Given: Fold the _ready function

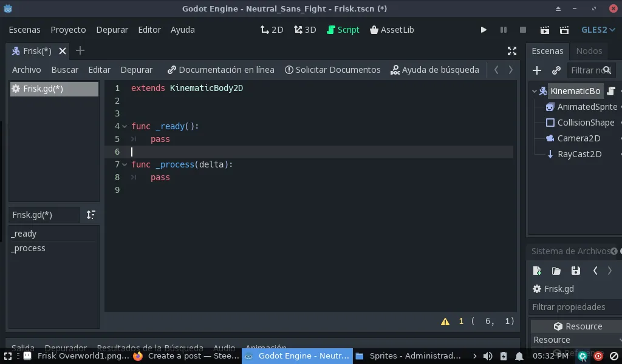Looking at the screenshot, I should (125, 126).
